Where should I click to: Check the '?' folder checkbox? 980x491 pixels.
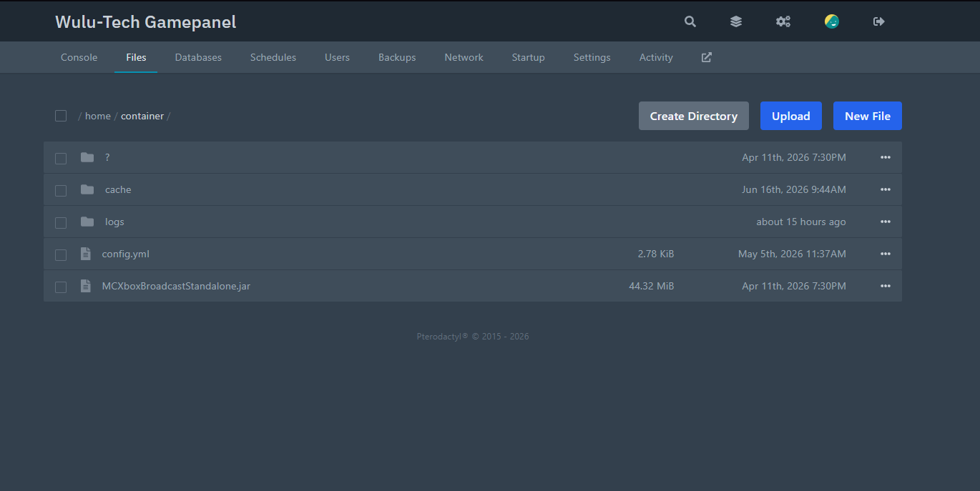(61, 158)
